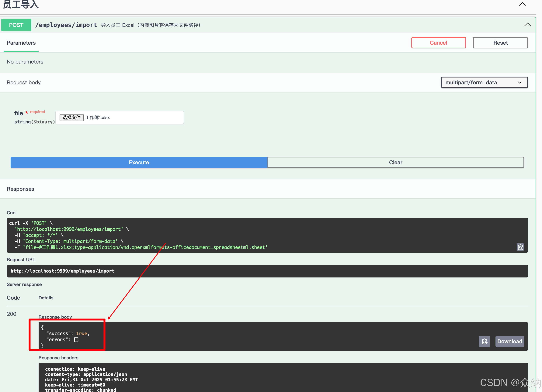Click the 员工导入 section title

click(21, 4)
